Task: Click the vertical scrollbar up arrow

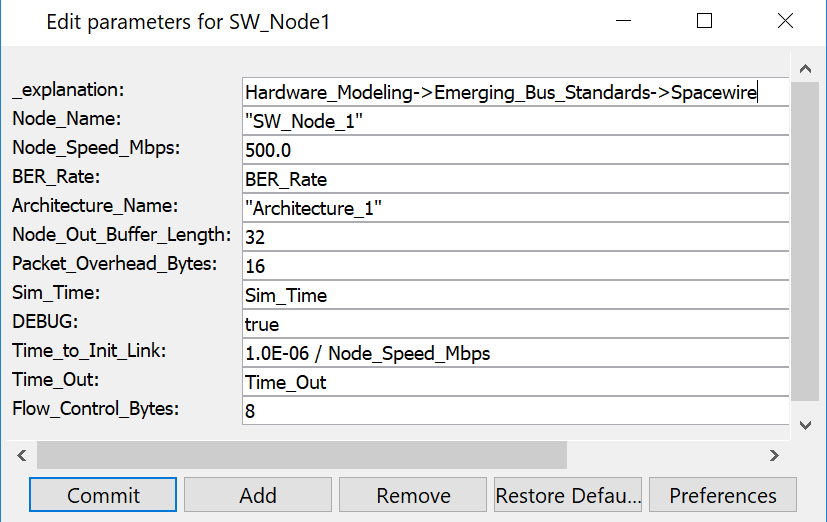Action: (x=806, y=69)
